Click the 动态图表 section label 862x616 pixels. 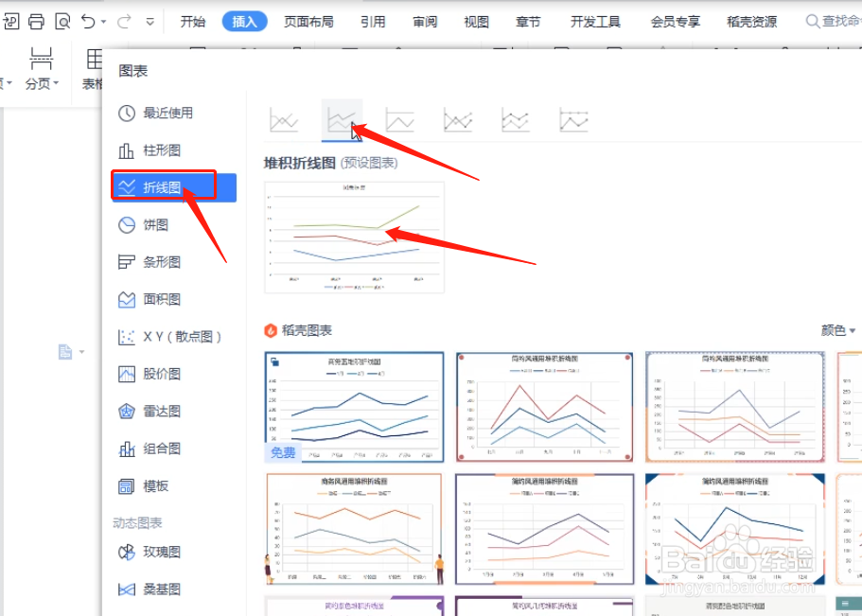tap(137, 523)
